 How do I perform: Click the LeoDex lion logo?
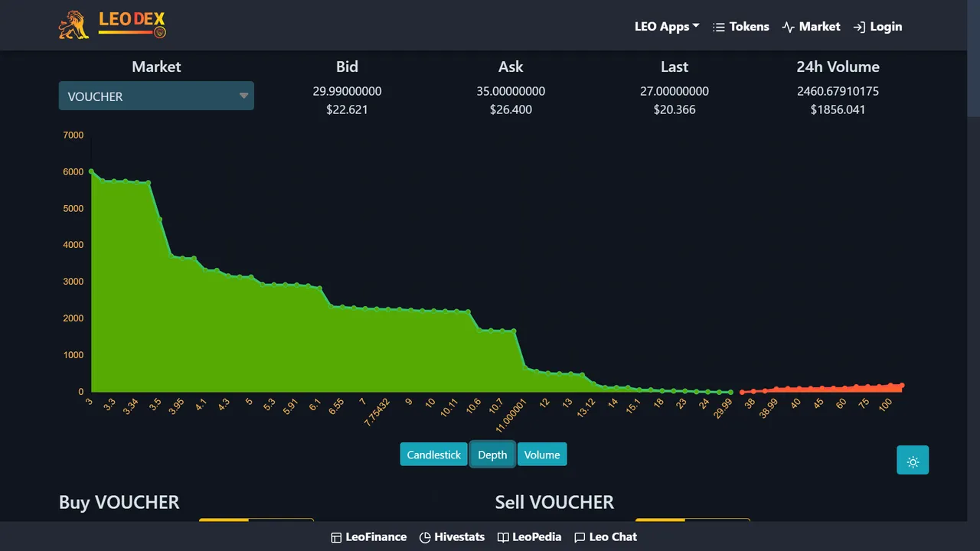pos(112,25)
